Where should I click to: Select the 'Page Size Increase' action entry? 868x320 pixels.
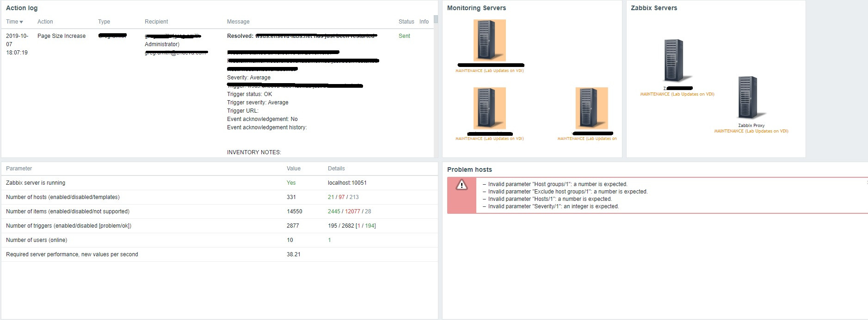(x=62, y=36)
